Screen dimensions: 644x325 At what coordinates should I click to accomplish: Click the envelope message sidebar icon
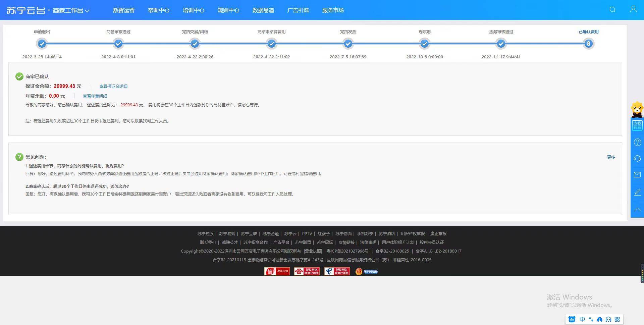[637, 175]
